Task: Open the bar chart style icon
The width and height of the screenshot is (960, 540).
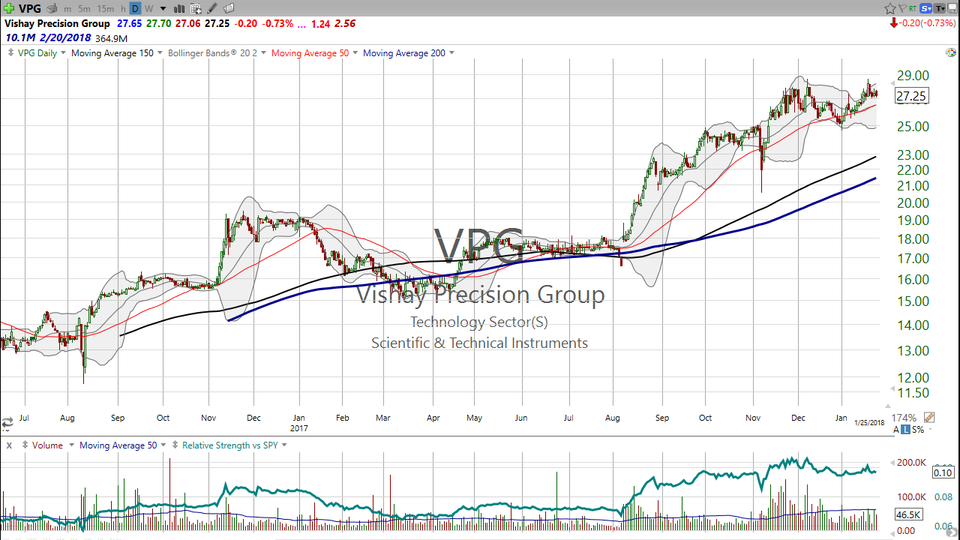Action: 179,9
